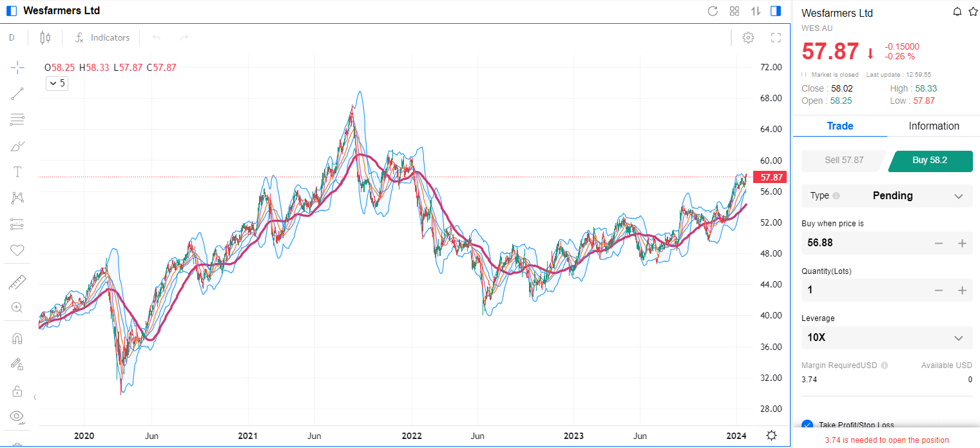Select the trend line drawing tool
Screen dimensions: 980x448
pos(17,94)
